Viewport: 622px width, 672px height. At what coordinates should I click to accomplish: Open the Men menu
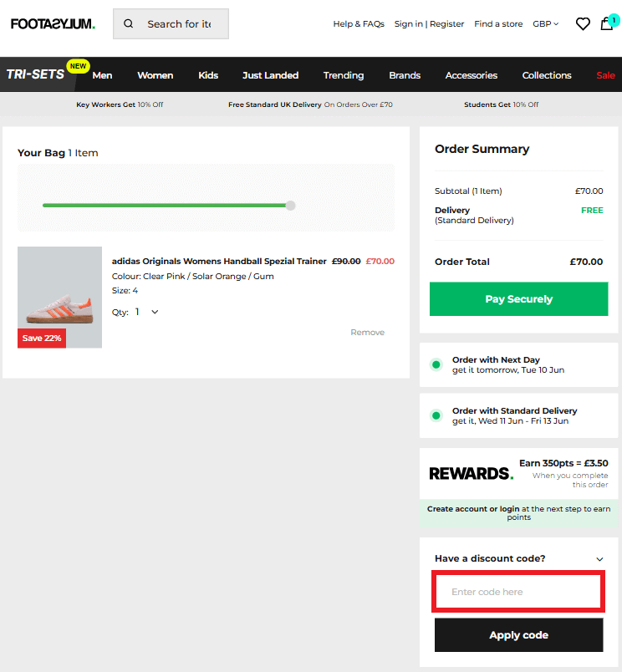[x=102, y=75]
